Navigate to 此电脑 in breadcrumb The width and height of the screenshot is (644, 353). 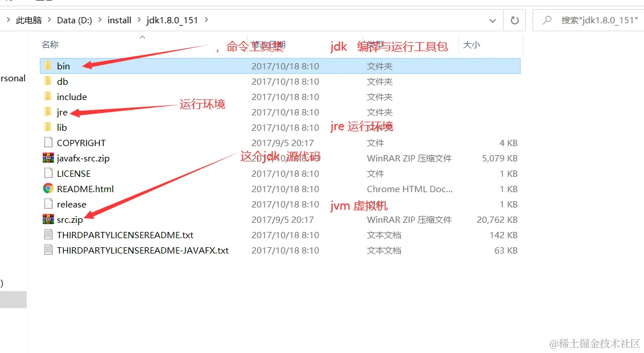29,20
